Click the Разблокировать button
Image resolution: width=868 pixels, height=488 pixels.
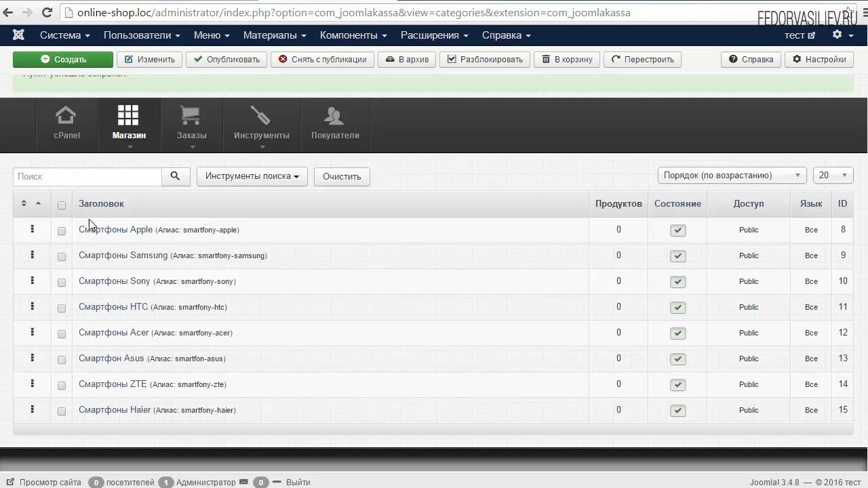(485, 60)
